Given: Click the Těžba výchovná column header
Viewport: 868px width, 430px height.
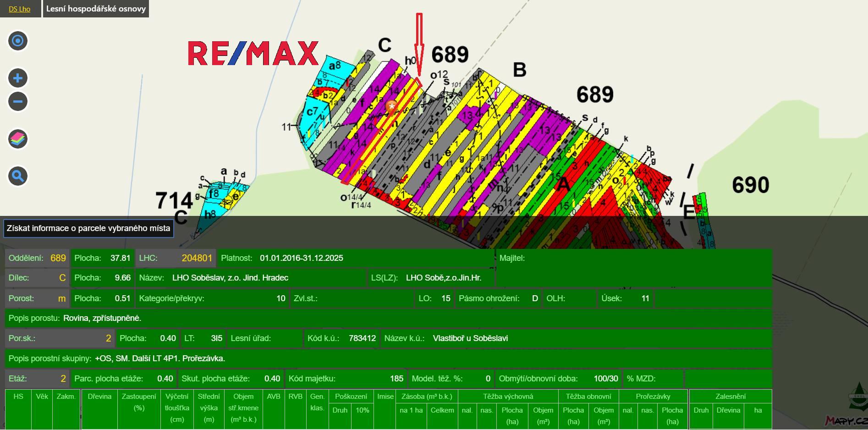Looking at the screenshot, I should click(x=508, y=397).
